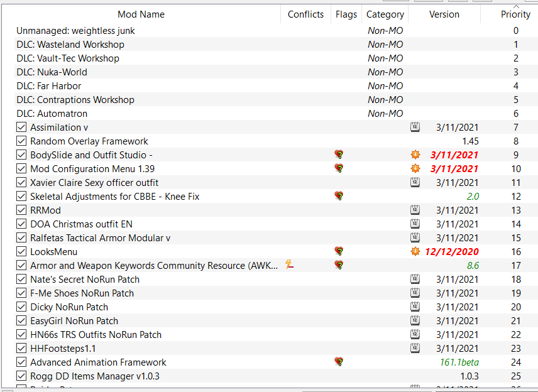The height and width of the screenshot is (392, 538).
Task: Click the calendar icon for EasyGirl NoRun Patch
Action: pyautogui.click(x=415, y=320)
